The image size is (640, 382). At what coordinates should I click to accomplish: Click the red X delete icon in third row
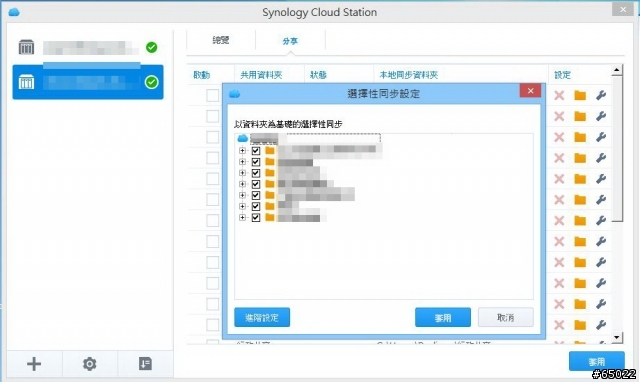point(559,137)
